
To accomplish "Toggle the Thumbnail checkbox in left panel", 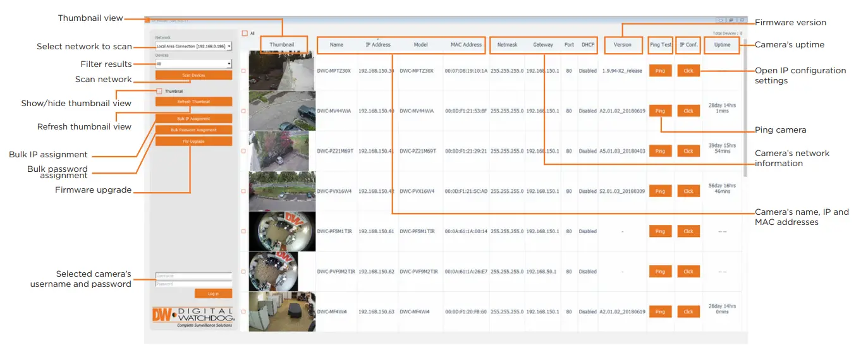I will (x=159, y=91).
